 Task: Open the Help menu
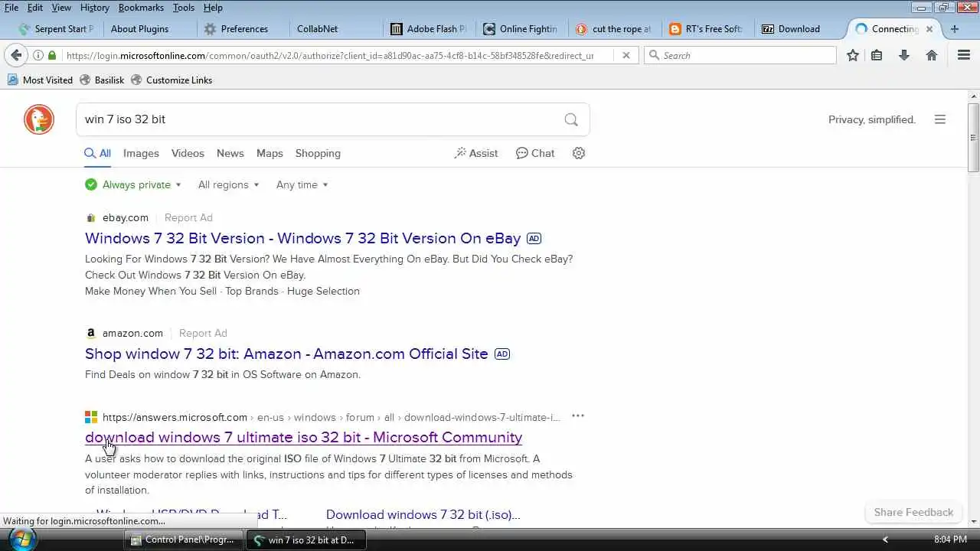pos(213,8)
